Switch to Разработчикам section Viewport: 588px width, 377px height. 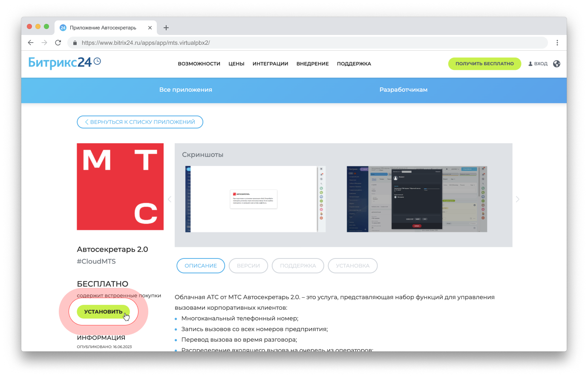(x=404, y=90)
